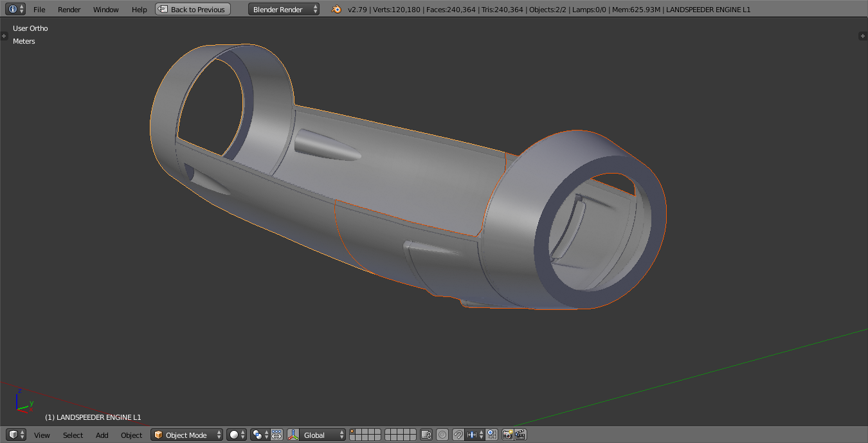
Task: Open the Object Mode dropdown
Action: tap(187, 435)
